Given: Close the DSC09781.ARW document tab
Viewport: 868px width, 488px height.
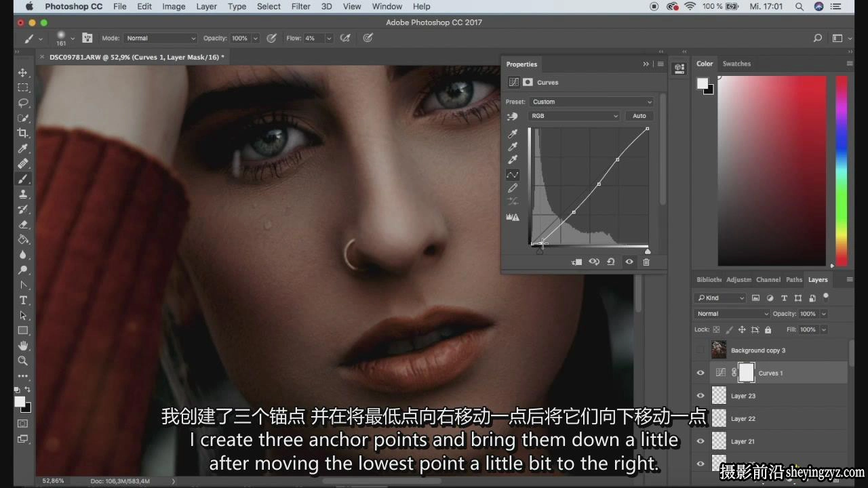Looking at the screenshot, I should coord(42,57).
